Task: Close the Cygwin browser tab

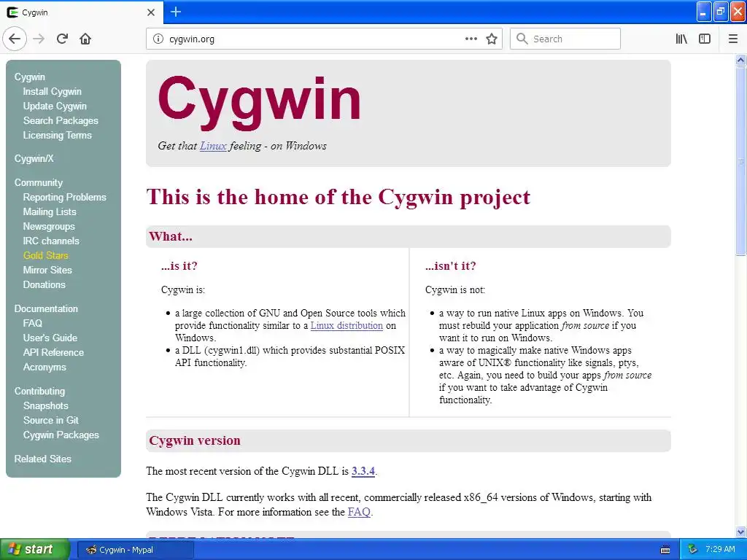Action: click(x=151, y=12)
